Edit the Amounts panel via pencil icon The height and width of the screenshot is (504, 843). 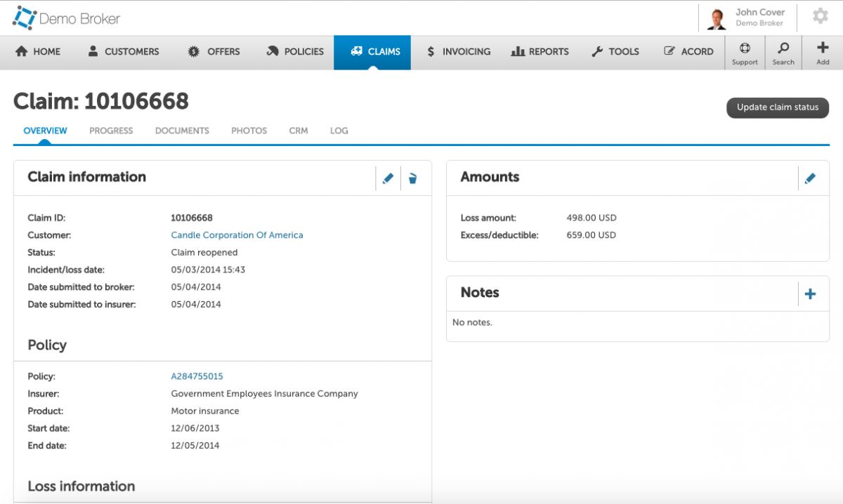(811, 178)
